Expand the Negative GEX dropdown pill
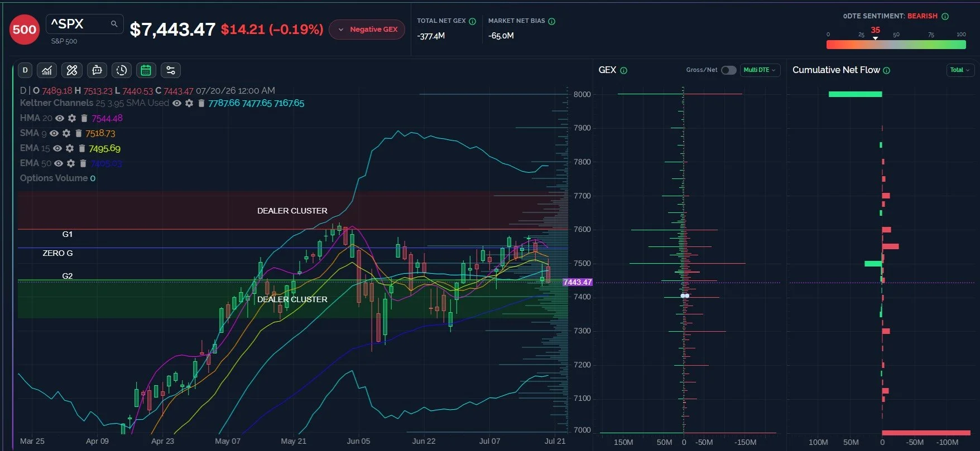 367,30
